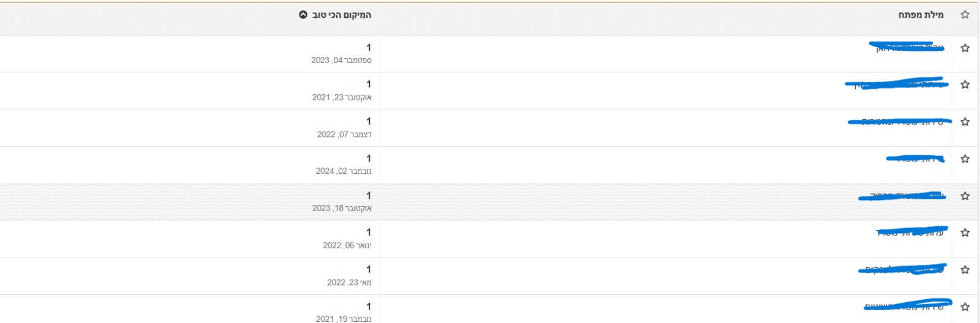This screenshot has height=323, width=980.
Task: Open the keyword link in the אוקטובר 23, 2021 row
Action: point(899,84)
